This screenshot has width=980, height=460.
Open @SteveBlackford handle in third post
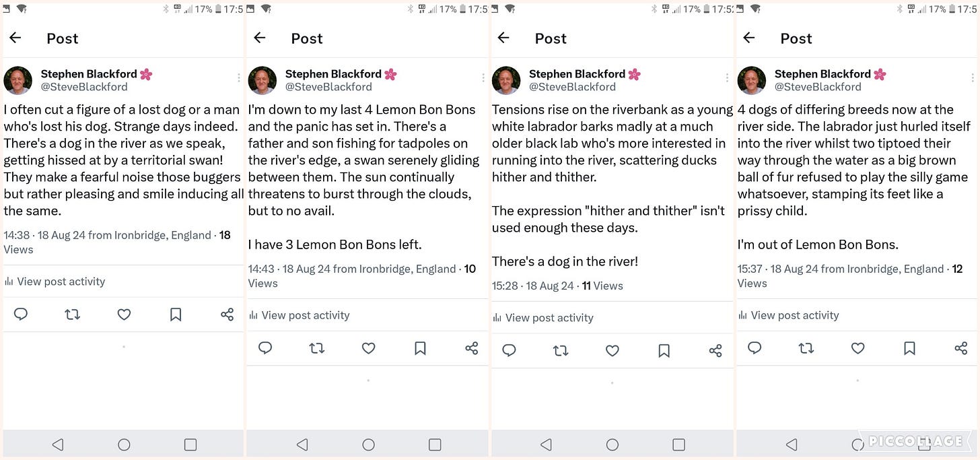(x=572, y=86)
